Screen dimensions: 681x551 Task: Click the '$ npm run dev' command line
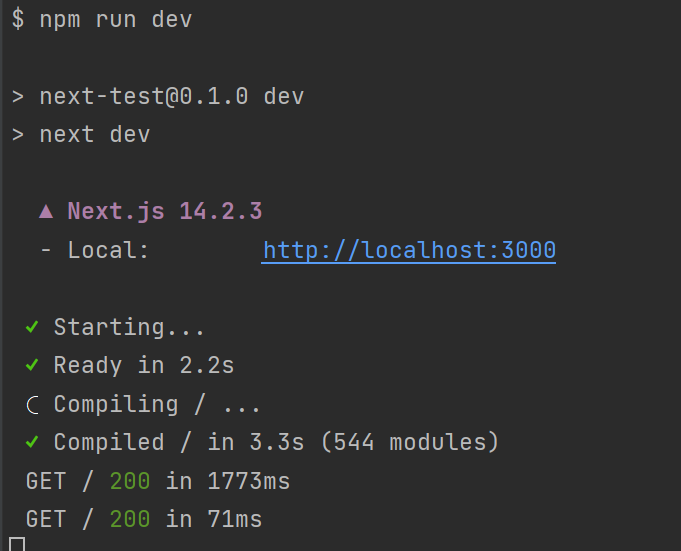point(102,20)
